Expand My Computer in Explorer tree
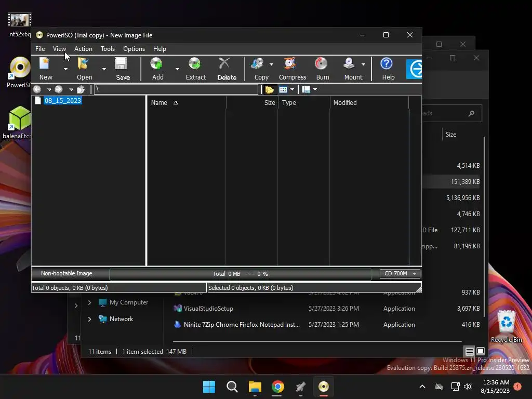532x399 pixels. [x=89, y=302]
